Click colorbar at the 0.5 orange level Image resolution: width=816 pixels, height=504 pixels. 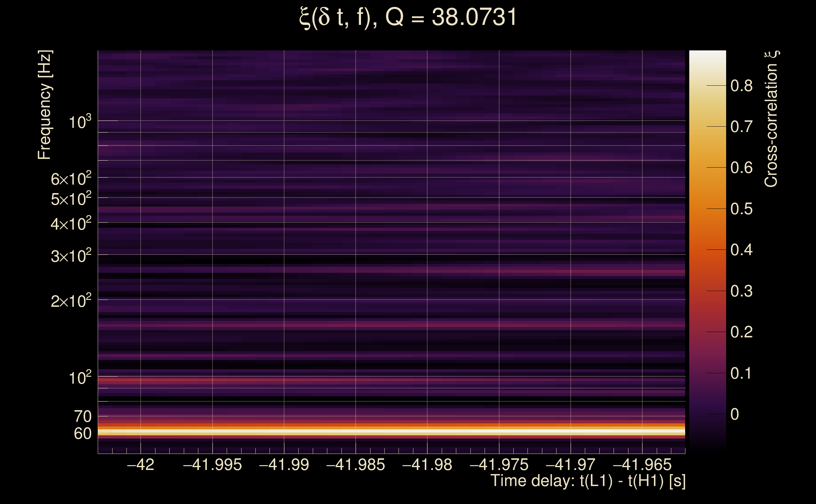point(707,209)
